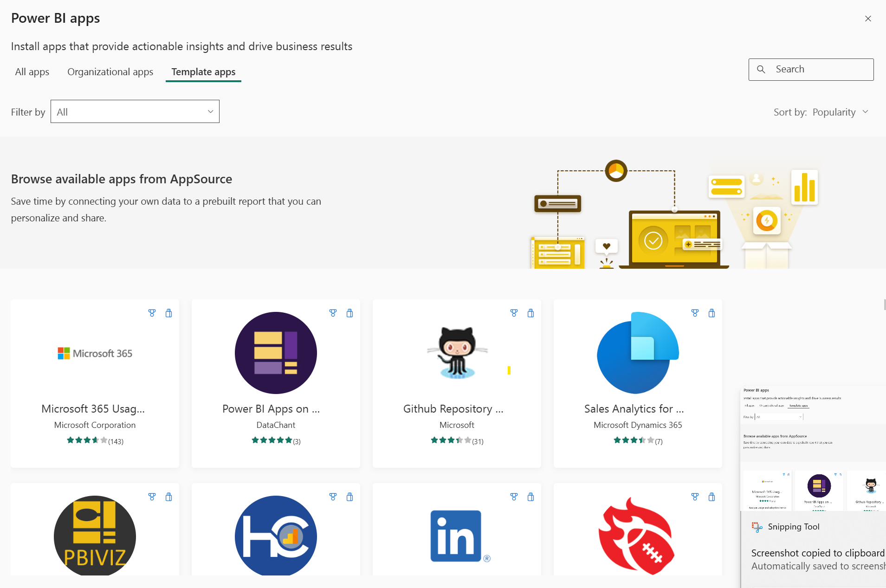The width and height of the screenshot is (886, 588).
Task: Click the Sales Analytics Dynamics 365 logo
Action: click(638, 353)
